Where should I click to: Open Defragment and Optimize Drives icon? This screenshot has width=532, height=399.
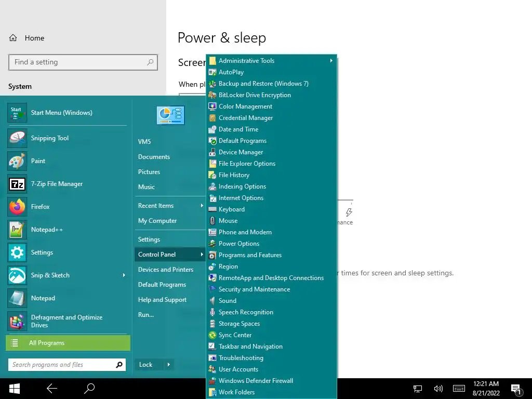[x=17, y=321]
